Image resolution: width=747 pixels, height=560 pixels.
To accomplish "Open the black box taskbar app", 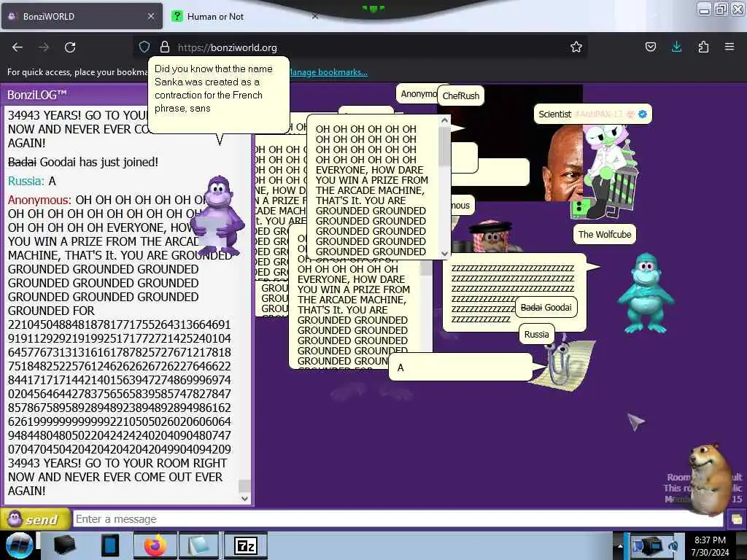I will 65,545.
